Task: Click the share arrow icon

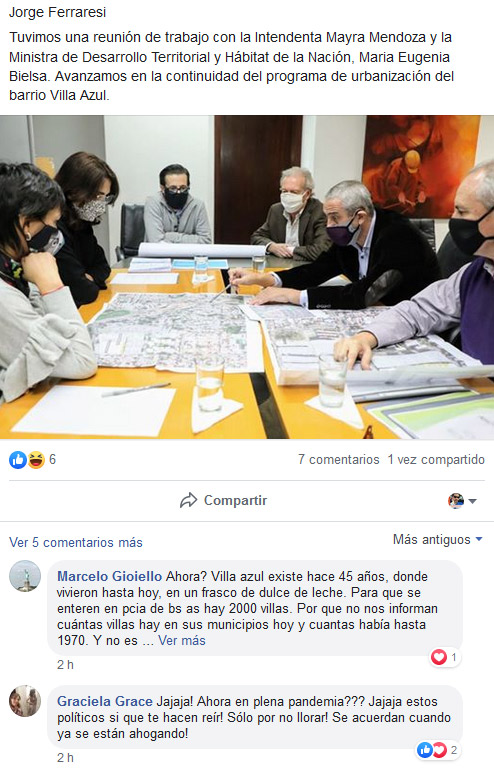Action: point(188,500)
